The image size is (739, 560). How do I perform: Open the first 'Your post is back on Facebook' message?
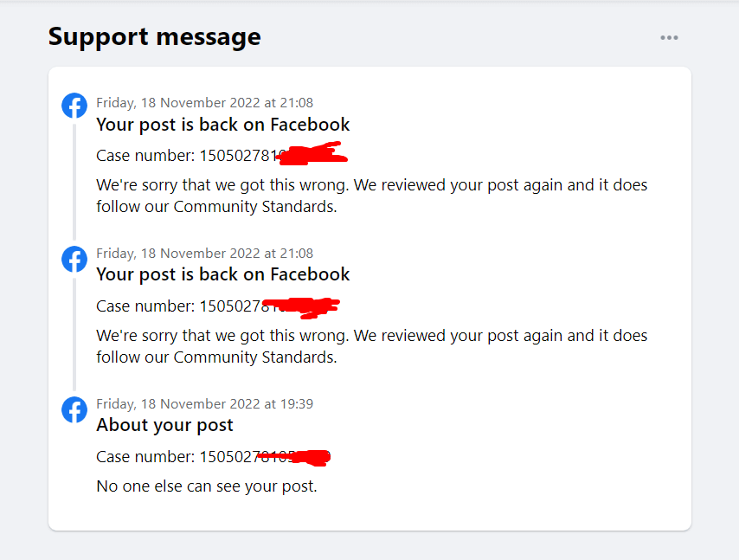[223, 125]
